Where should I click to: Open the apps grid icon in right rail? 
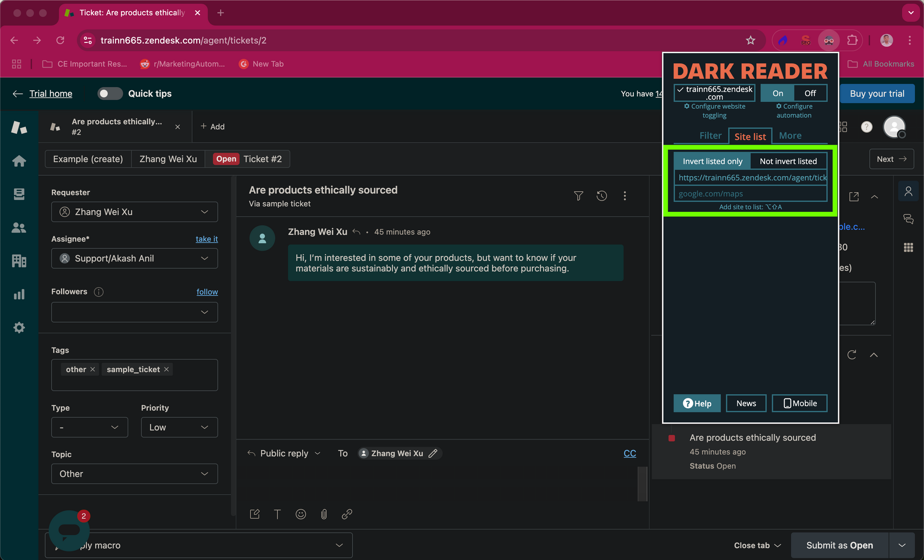pos(908,248)
